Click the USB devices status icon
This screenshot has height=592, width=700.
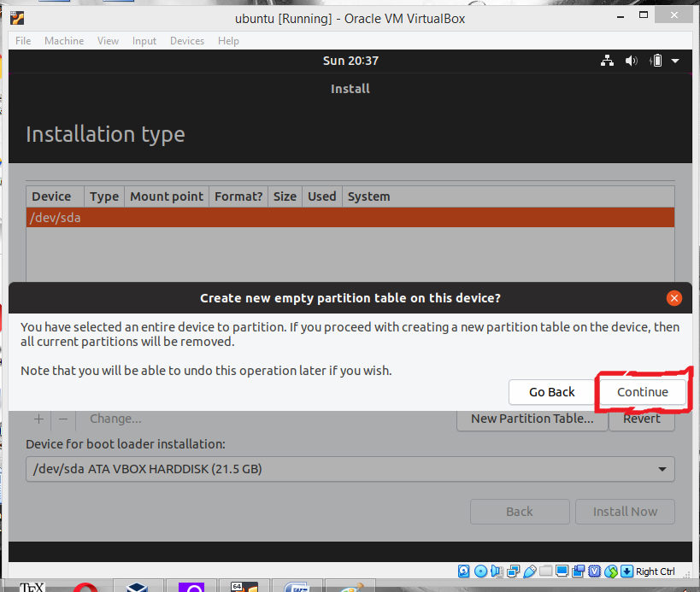pos(529,571)
